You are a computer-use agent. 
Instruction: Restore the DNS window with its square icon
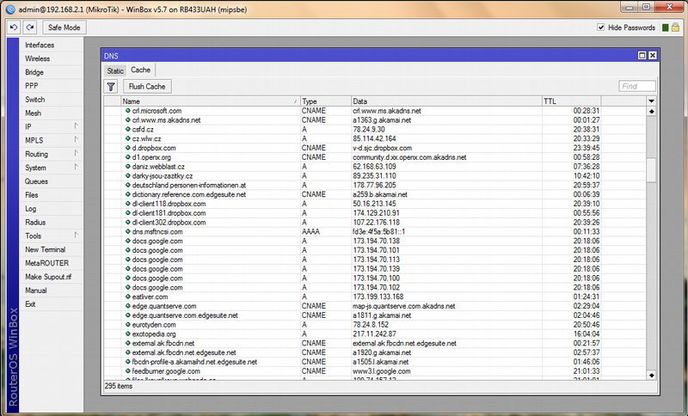pos(642,55)
